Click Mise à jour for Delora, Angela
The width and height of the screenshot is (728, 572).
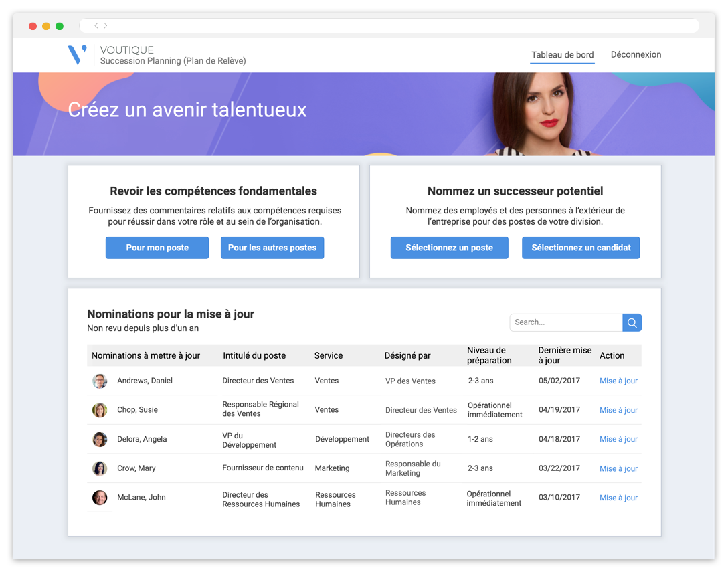[618, 440]
